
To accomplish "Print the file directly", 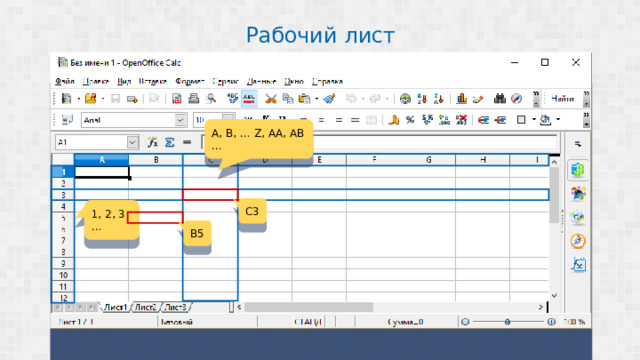I will click(193, 98).
